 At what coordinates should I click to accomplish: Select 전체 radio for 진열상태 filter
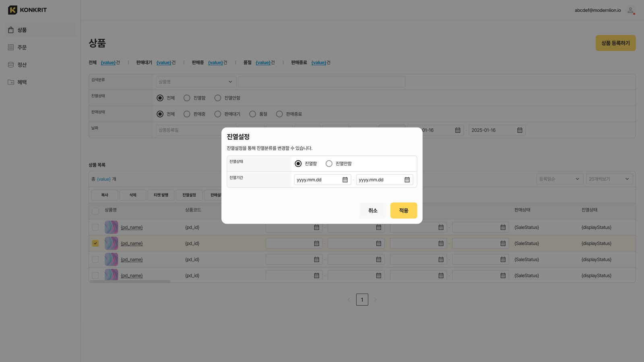point(160,98)
